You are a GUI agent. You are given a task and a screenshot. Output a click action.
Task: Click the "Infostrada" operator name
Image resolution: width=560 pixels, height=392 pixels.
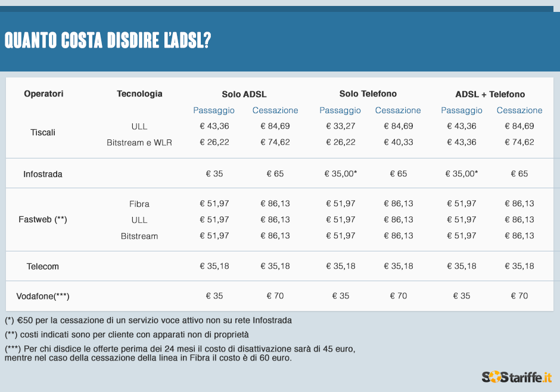(x=43, y=174)
